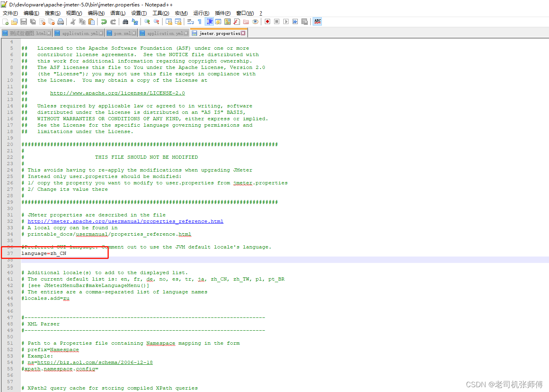The image size is (549, 392).
Task: Click 'THIS FILE SHOULD NOT BE MODIFIED' text
Action: point(146,157)
